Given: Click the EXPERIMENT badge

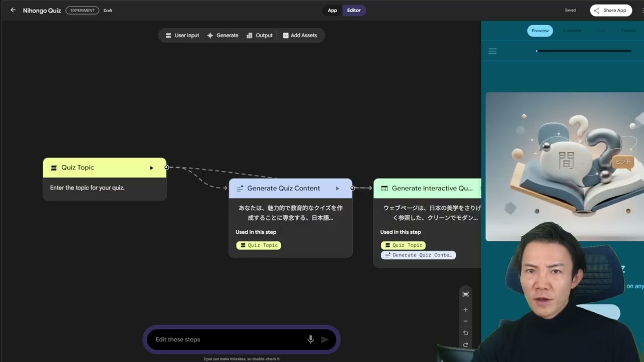Looking at the screenshot, I should (x=82, y=11).
